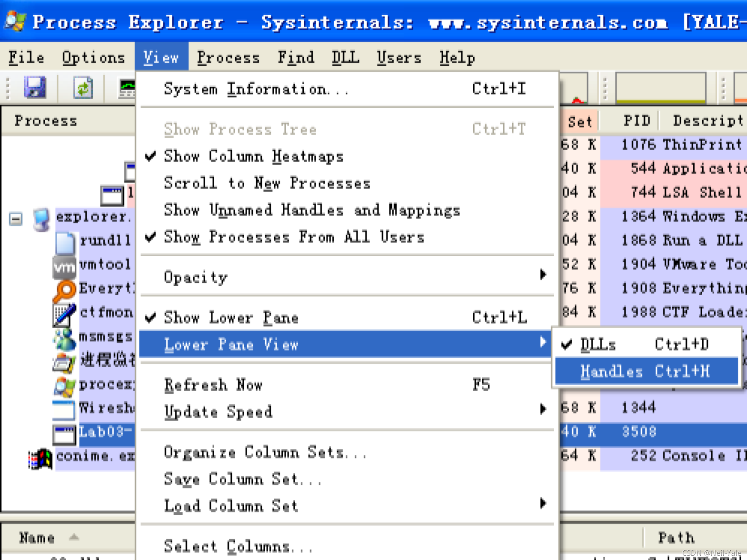The image size is (747, 560).
Task: Sort by PID column header
Action: [x=629, y=121]
